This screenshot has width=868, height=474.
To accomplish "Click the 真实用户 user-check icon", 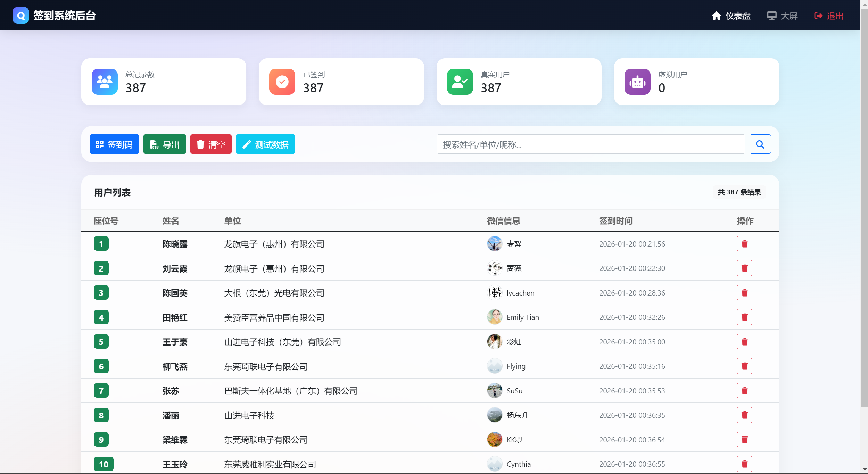I will (x=460, y=82).
